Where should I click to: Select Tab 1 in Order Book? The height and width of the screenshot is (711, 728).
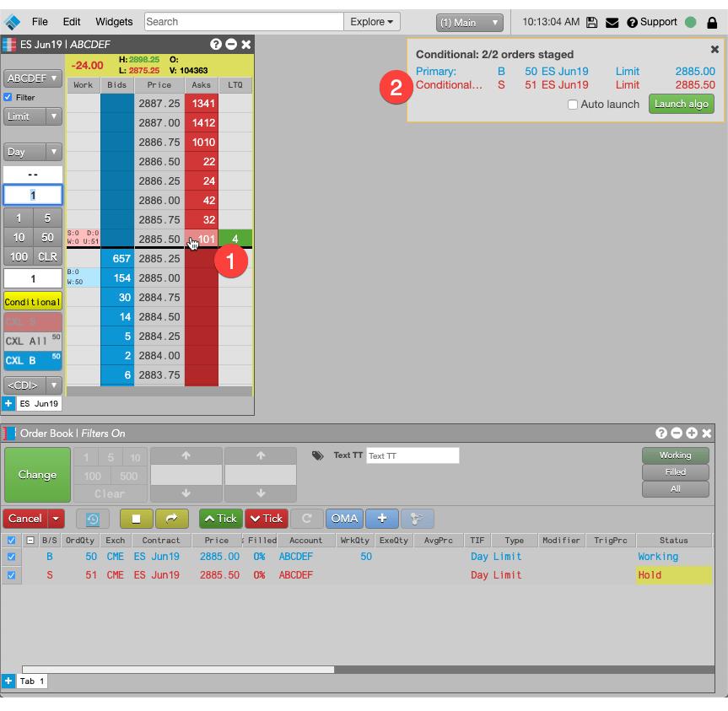31,681
